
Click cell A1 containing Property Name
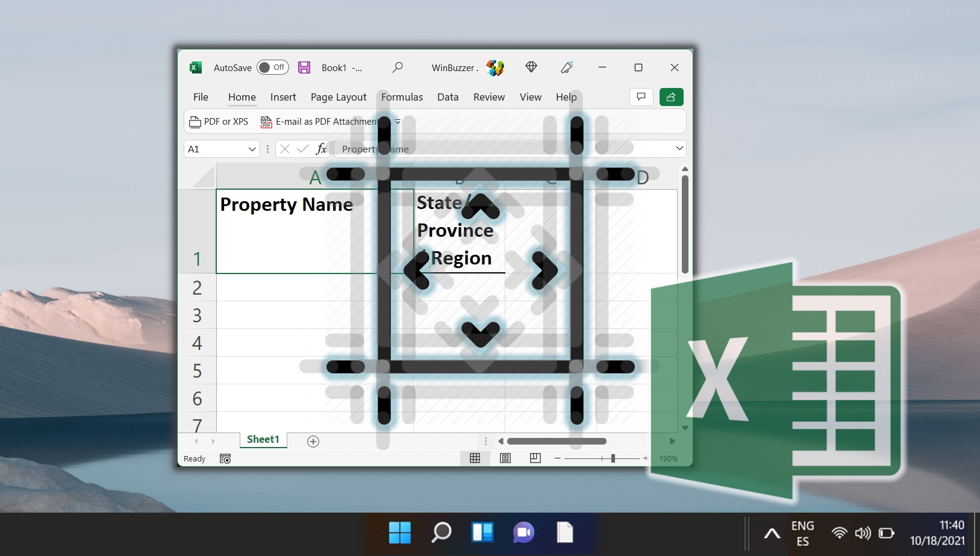pyautogui.click(x=315, y=231)
